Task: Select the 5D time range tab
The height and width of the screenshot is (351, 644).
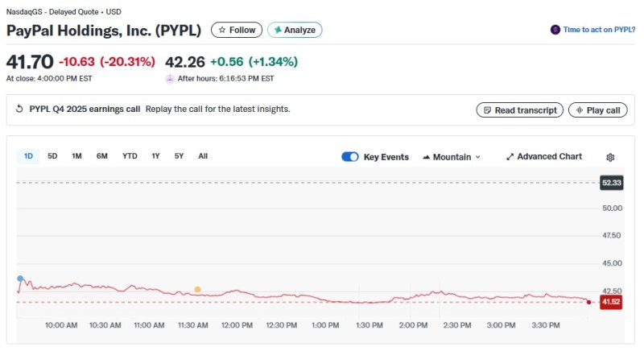Action: (x=52, y=156)
